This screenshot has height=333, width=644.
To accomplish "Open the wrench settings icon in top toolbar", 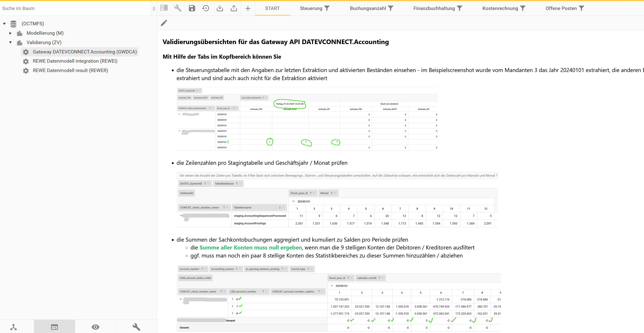I will (x=178, y=8).
